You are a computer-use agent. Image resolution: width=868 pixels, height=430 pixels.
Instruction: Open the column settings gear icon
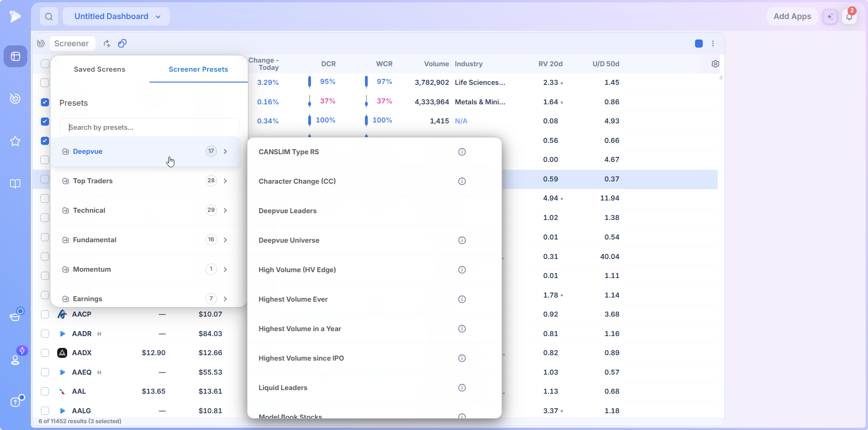715,64
